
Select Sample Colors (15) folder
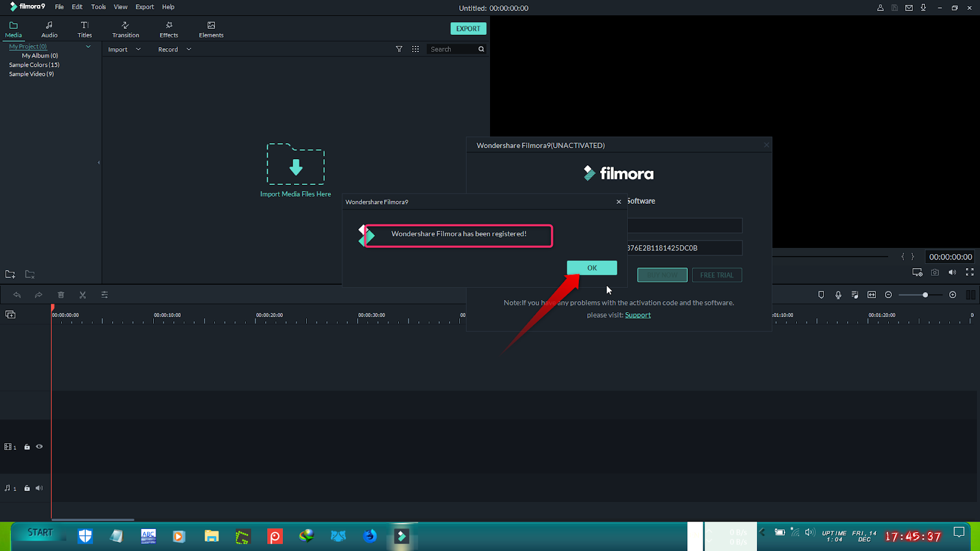[34, 65]
